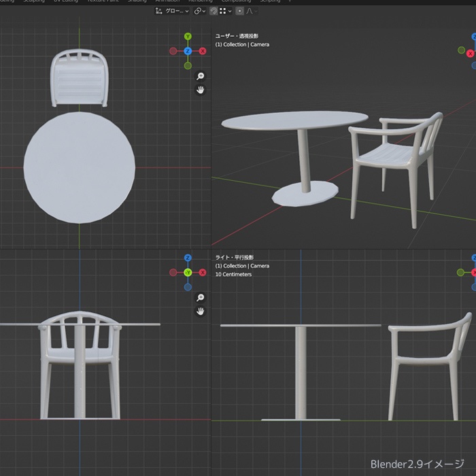Click green -Y center in bottom-left gizmo
476x476 pixels.
(188, 272)
